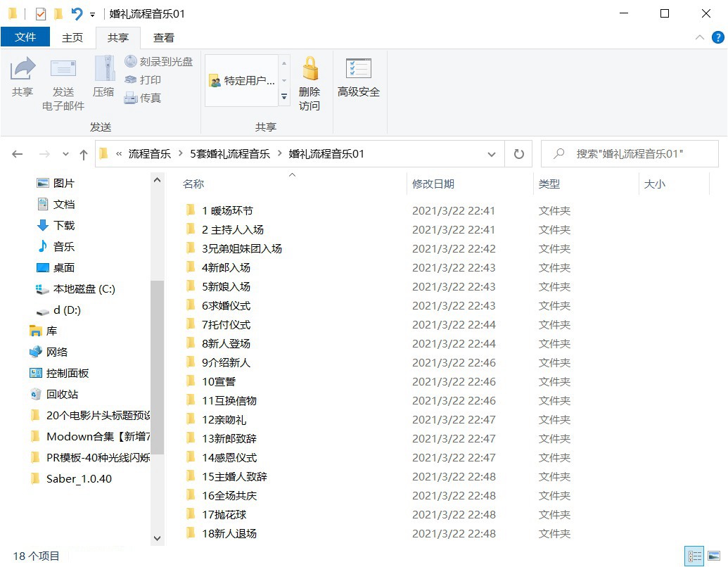
Task: Open Recycle Bin (回收站) item
Action: coord(53,394)
